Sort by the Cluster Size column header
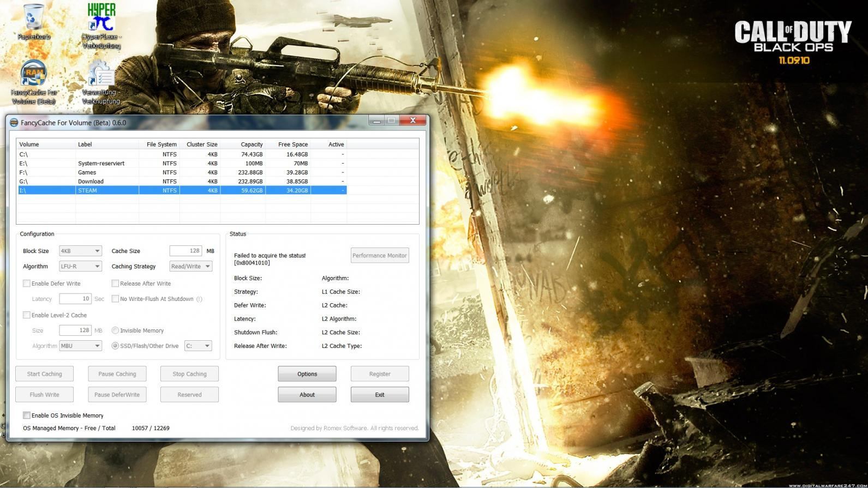868x488 pixels. coord(200,144)
